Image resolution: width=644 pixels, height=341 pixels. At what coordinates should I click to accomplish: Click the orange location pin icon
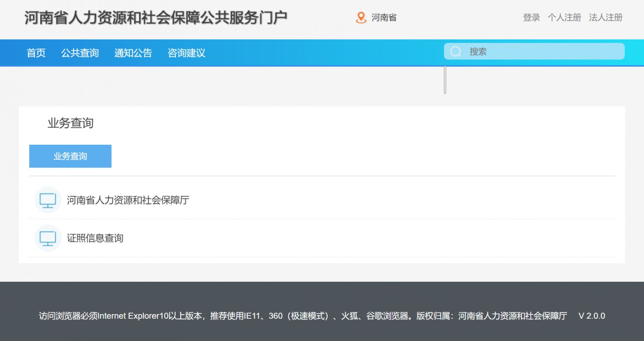click(361, 18)
